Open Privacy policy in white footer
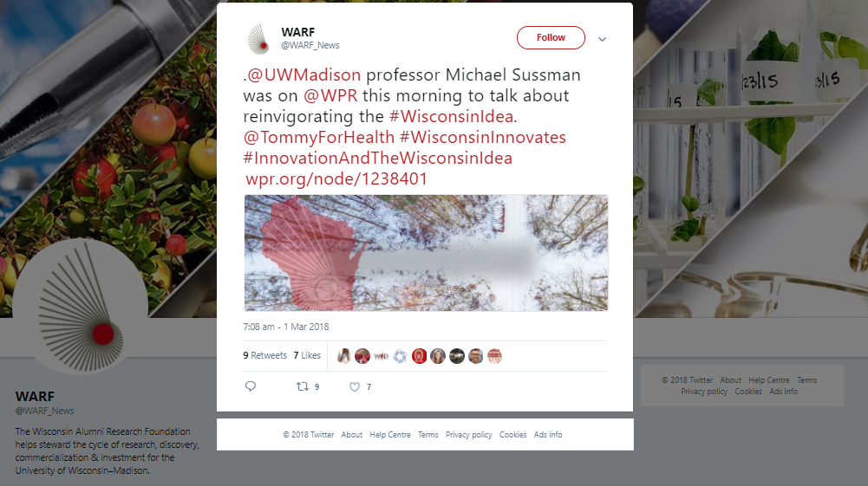Screen dimensions: 868x486 [469, 435]
